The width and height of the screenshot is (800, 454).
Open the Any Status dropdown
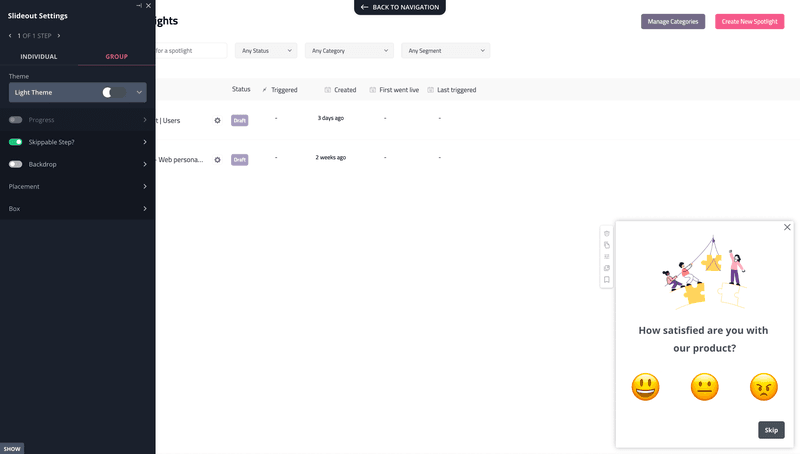pyautogui.click(x=266, y=50)
